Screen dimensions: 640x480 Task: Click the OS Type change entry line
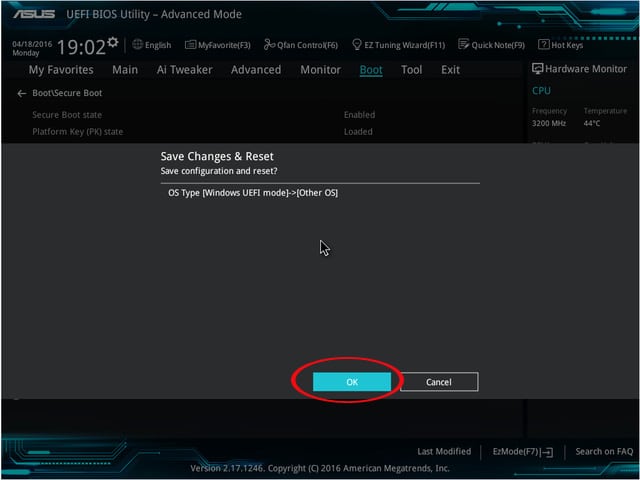point(253,193)
